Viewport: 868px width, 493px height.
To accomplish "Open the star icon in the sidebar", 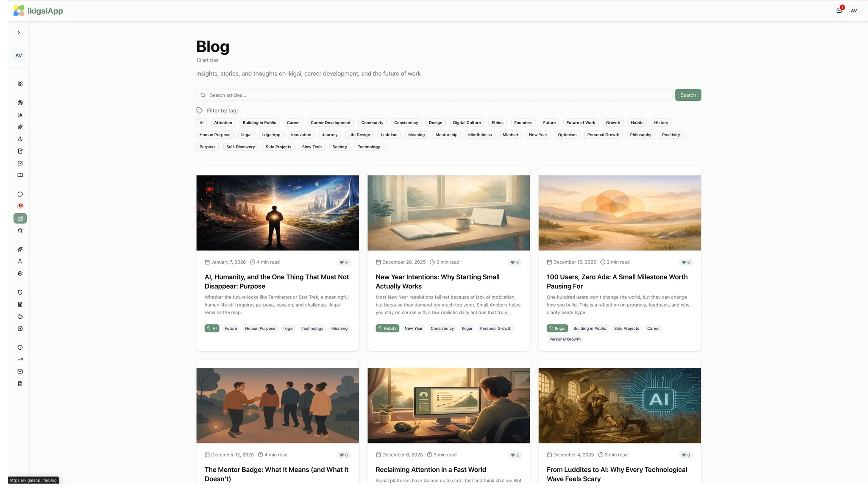I will click(20, 231).
